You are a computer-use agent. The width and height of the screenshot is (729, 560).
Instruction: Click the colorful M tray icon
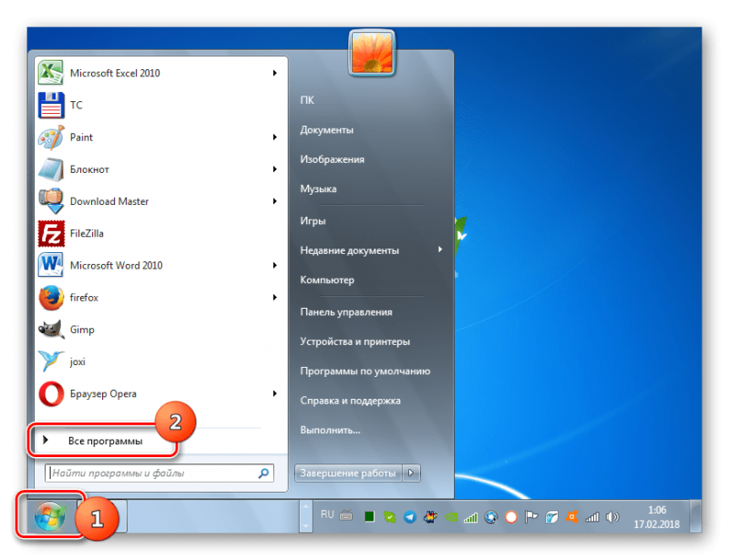430,517
